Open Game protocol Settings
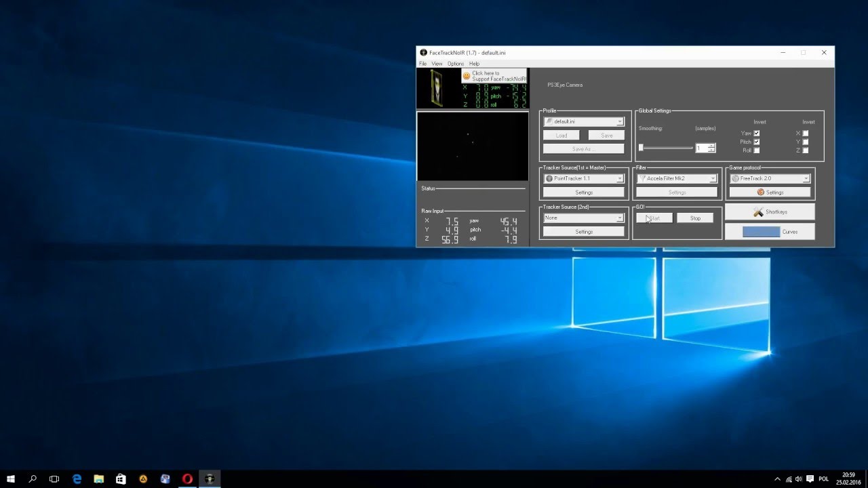Viewport: 868px width, 488px height. point(770,192)
